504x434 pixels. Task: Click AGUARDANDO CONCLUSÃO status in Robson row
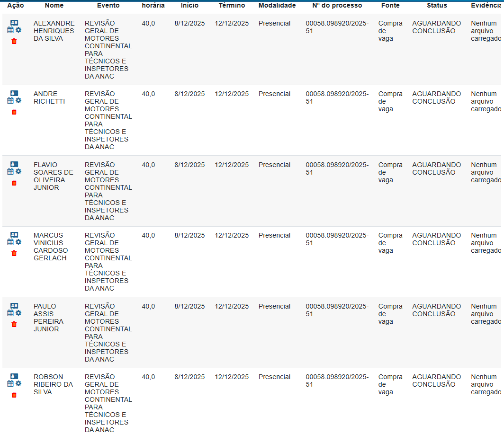pyautogui.click(x=436, y=381)
